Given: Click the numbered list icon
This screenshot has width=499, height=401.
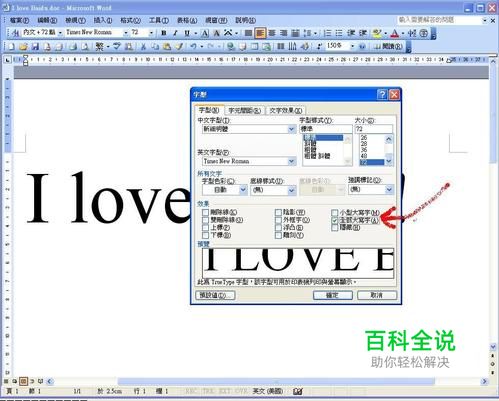Looking at the screenshot, I should point(327,33).
